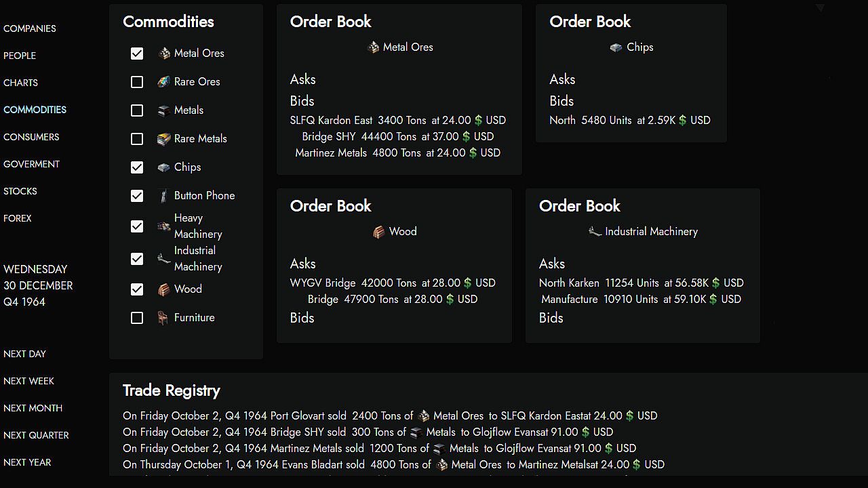The width and height of the screenshot is (868, 488).
Task: Select the North Karken ask row
Action: pos(641,283)
